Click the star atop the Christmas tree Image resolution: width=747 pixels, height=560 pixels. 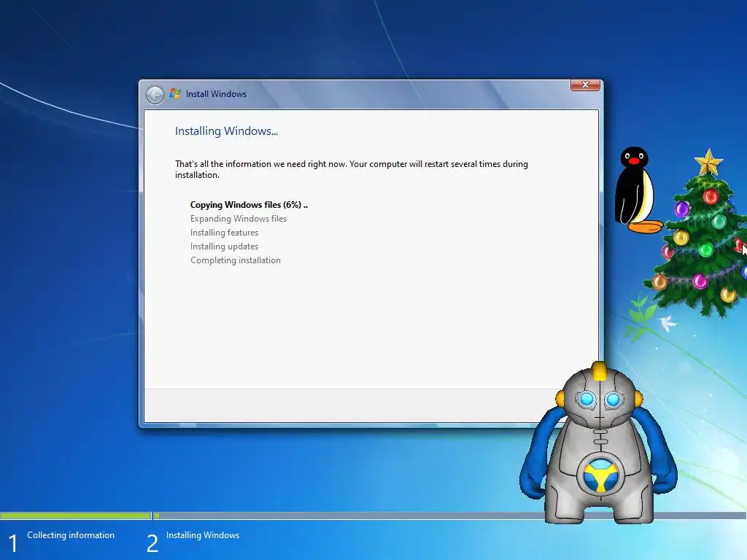(708, 162)
